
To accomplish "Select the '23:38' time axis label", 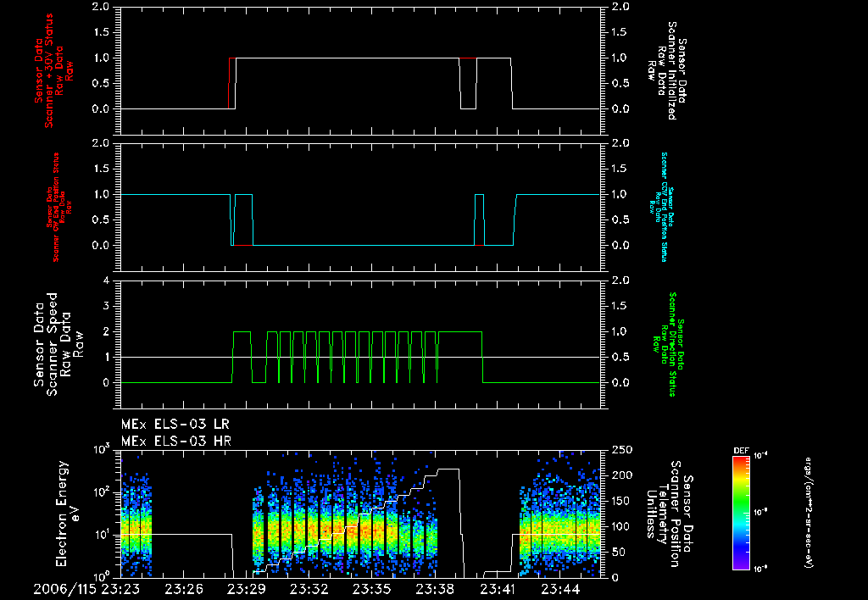I will point(435,589).
